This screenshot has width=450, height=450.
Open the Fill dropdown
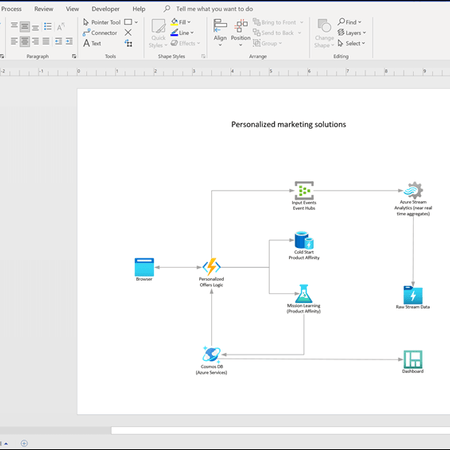(189, 22)
